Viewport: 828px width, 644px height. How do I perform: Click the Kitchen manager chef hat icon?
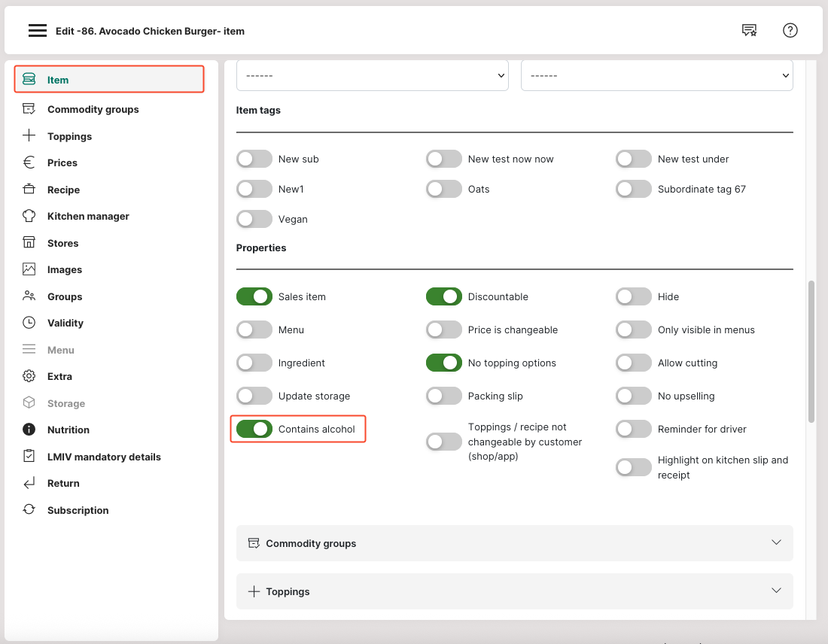(29, 216)
